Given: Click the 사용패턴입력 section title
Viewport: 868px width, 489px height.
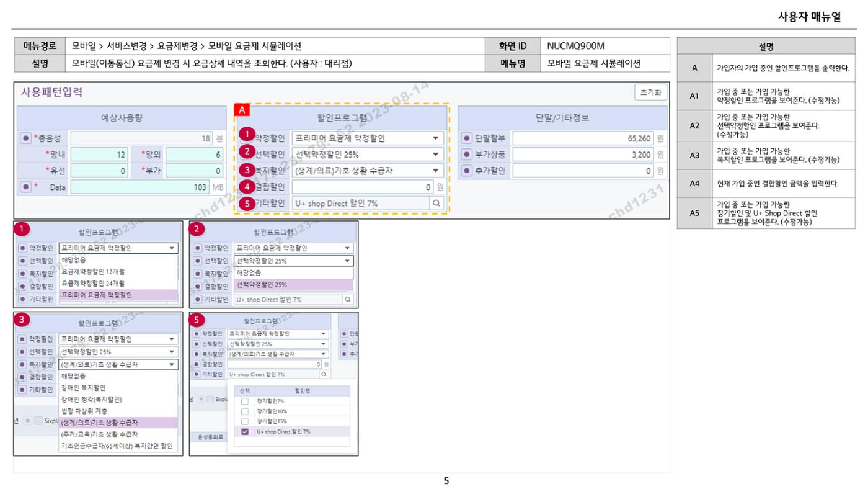Looking at the screenshot, I should [x=51, y=93].
